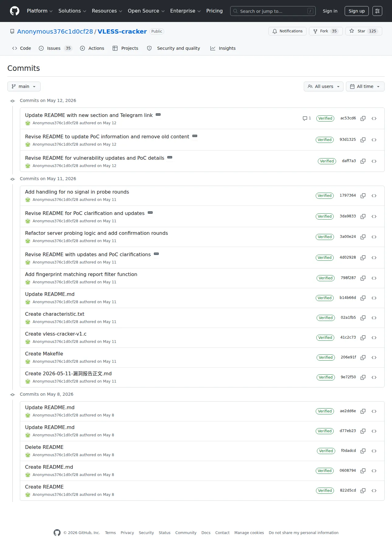
Task: Expand the Platform menu in header
Action: pos(40,11)
